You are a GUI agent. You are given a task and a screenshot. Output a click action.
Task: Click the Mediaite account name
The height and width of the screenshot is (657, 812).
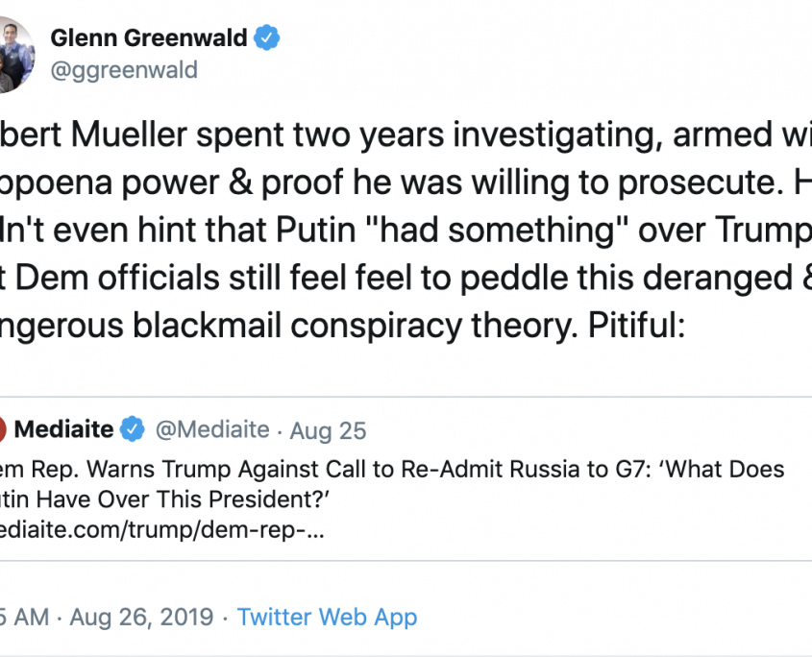(64, 429)
